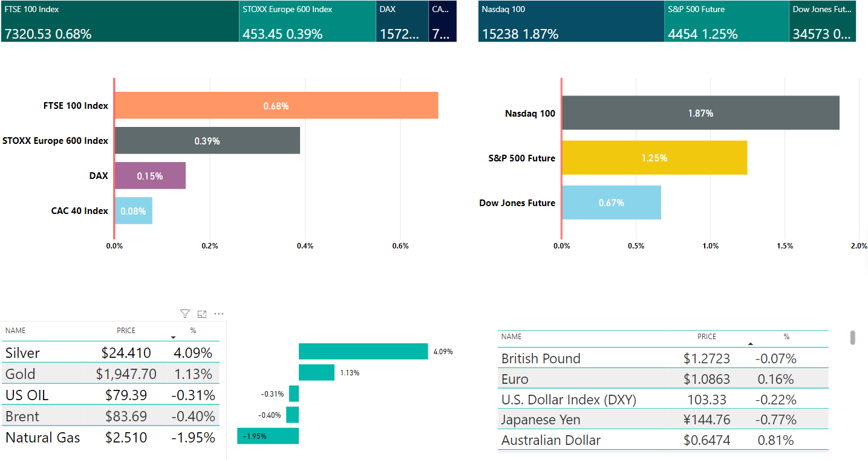The width and height of the screenshot is (868, 460).
Task: Click the orange FTSE 100 Index bar
Action: pos(276,105)
